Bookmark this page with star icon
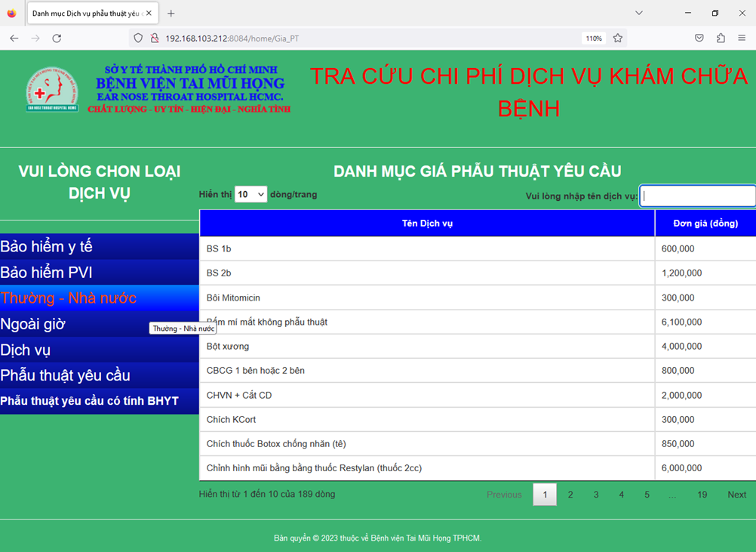The image size is (756, 552). (x=618, y=38)
